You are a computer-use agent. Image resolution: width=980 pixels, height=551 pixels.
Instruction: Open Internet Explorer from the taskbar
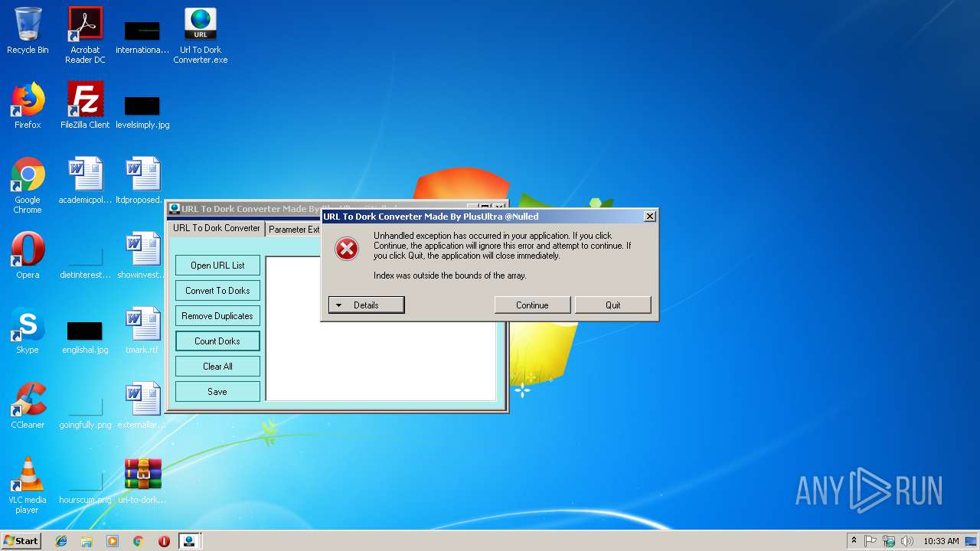click(x=61, y=541)
